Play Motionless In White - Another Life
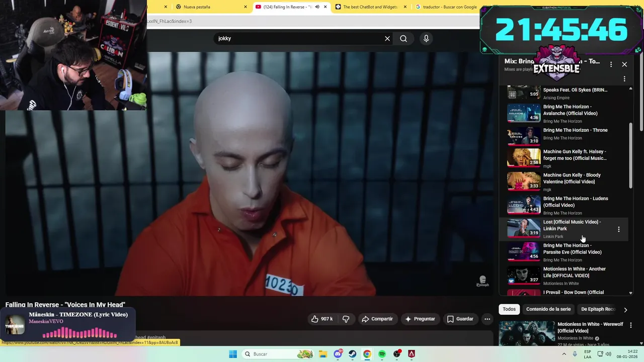The image size is (644, 362). pyautogui.click(x=563, y=276)
